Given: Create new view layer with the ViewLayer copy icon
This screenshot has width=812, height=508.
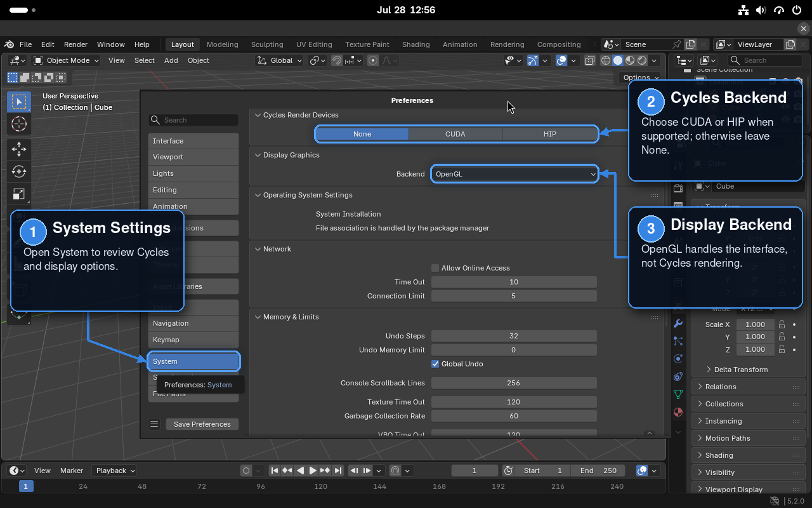Looking at the screenshot, I should 790,44.
